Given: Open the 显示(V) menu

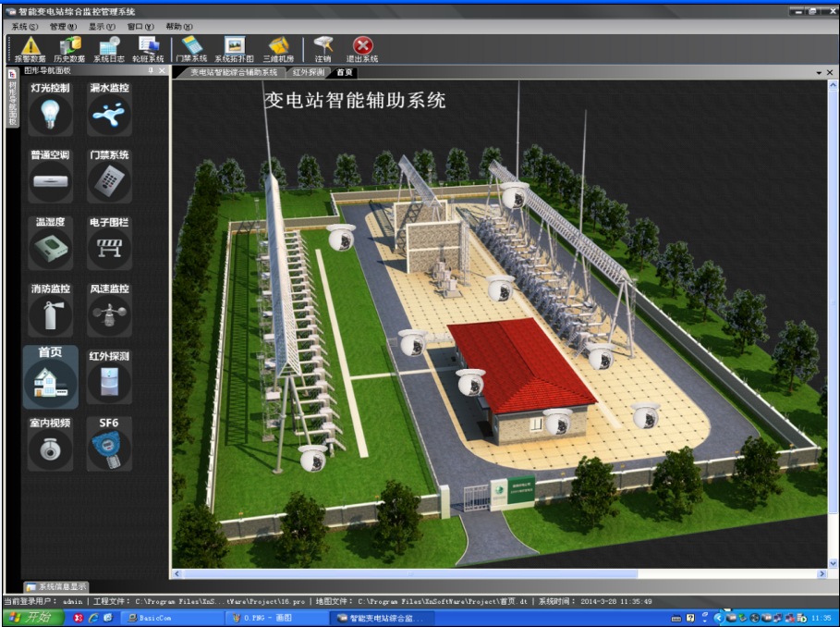Looking at the screenshot, I should pyautogui.click(x=102, y=27).
